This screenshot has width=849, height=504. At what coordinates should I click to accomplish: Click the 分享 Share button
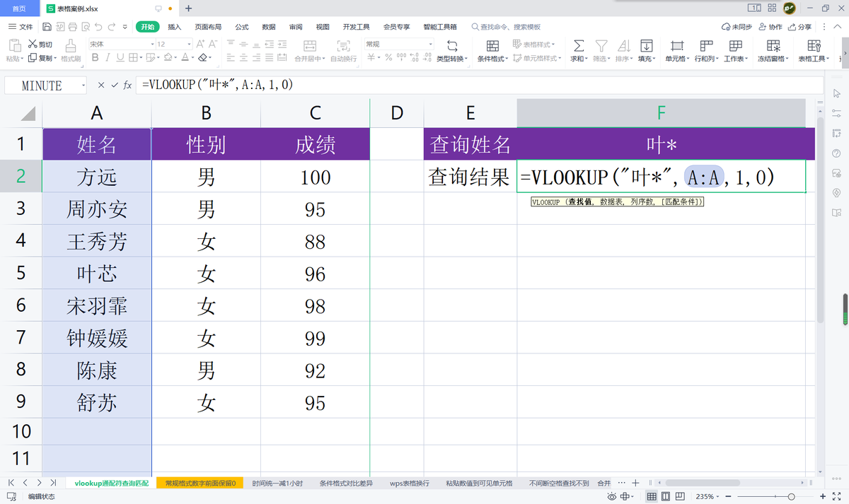pos(799,27)
